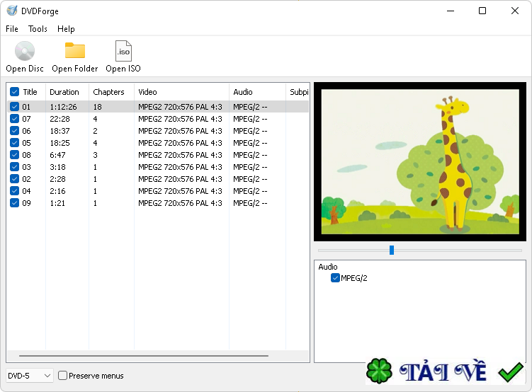
Task: Click the Open ISO icon
Action: [x=123, y=52]
